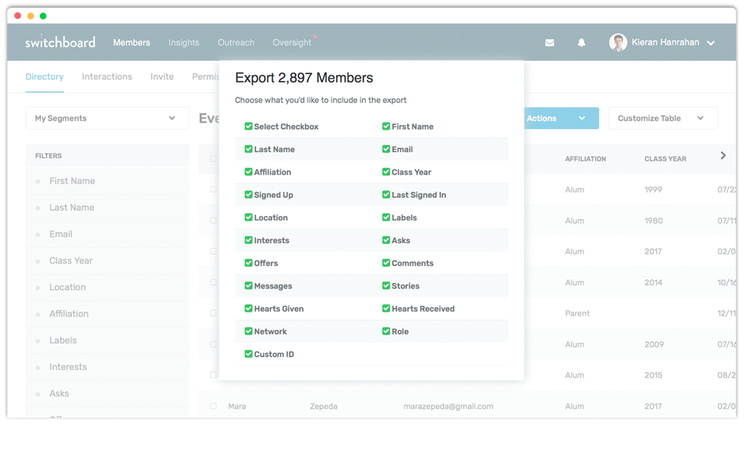Viewport: 750px width, 458px height.
Task: Open the Customize Table dropdown
Action: point(662,118)
